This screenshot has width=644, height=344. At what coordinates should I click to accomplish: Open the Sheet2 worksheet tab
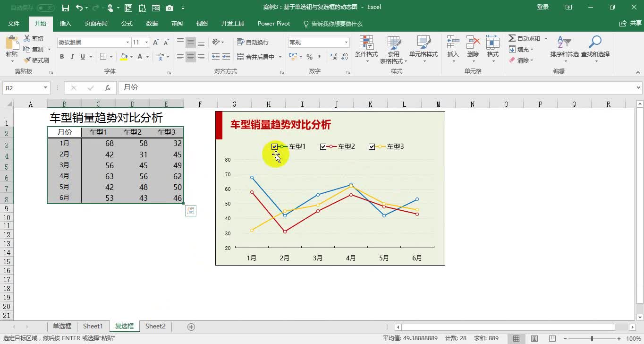[x=155, y=326]
